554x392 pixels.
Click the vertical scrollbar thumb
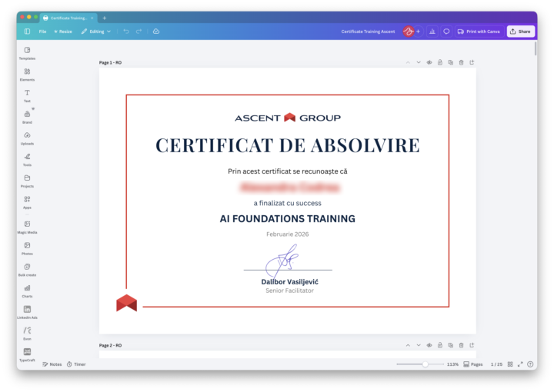[x=536, y=48]
